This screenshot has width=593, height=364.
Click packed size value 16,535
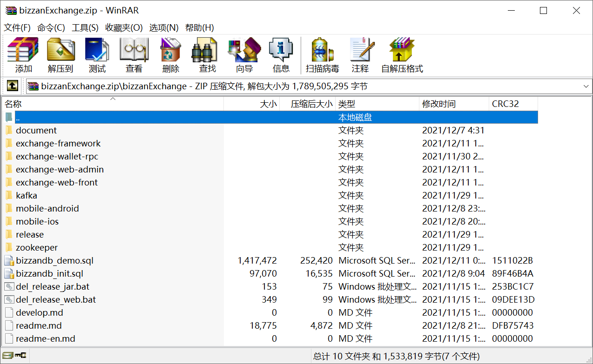tap(319, 273)
